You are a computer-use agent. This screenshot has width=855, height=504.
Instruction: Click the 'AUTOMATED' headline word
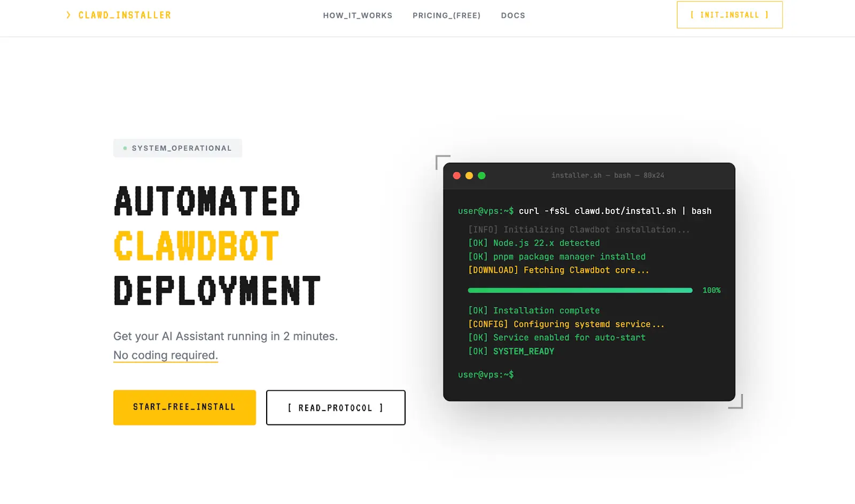click(207, 201)
